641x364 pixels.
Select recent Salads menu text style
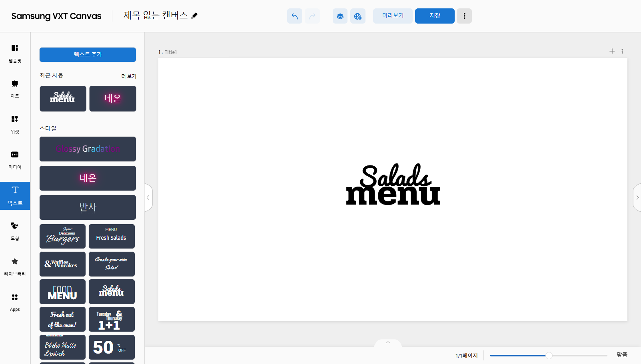click(63, 99)
